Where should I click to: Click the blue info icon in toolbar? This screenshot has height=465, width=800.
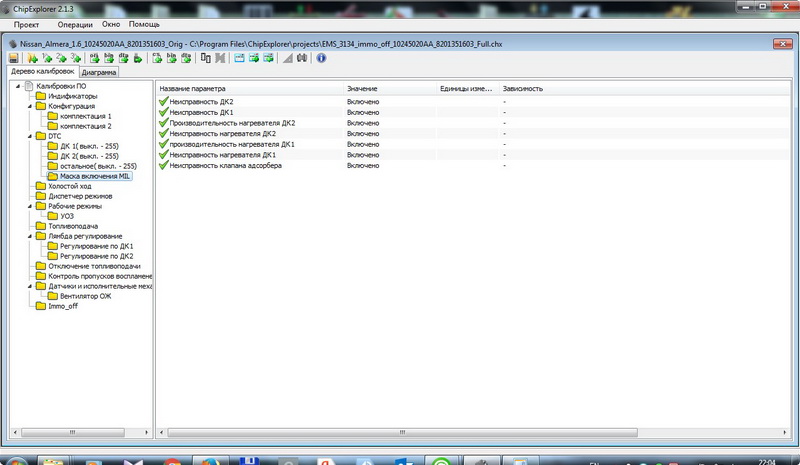(x=321, y=59)
